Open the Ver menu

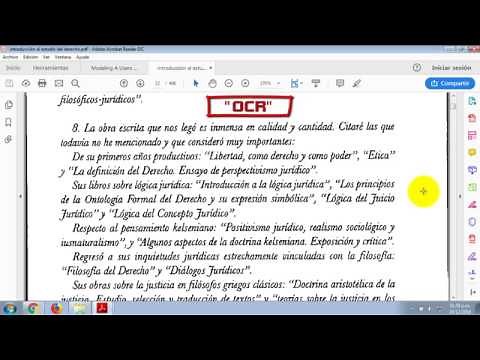coord(46,57)
